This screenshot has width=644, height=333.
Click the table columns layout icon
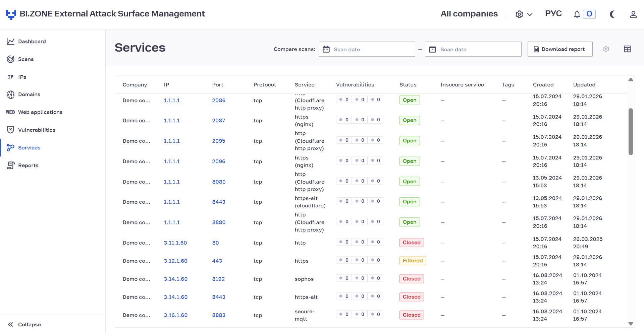[627, 49]
